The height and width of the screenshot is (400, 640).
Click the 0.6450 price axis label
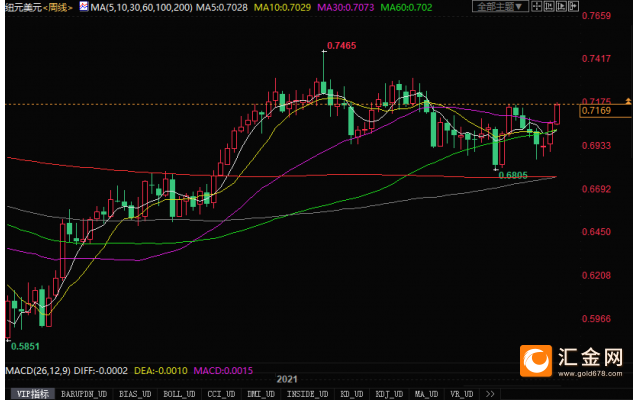(596, 232)
